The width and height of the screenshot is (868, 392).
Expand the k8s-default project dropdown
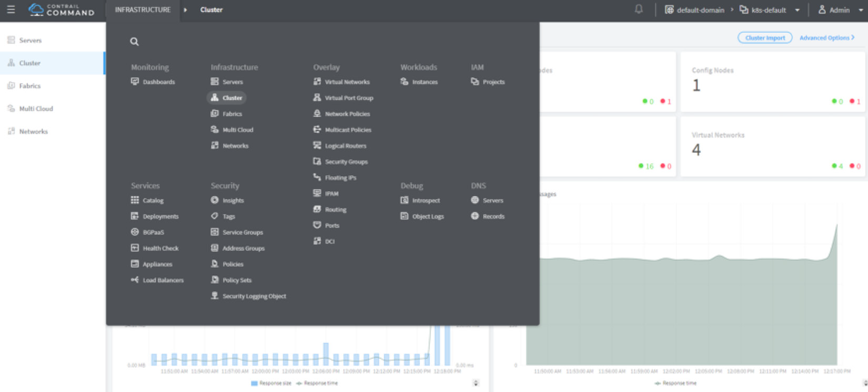tap(797, 10)
